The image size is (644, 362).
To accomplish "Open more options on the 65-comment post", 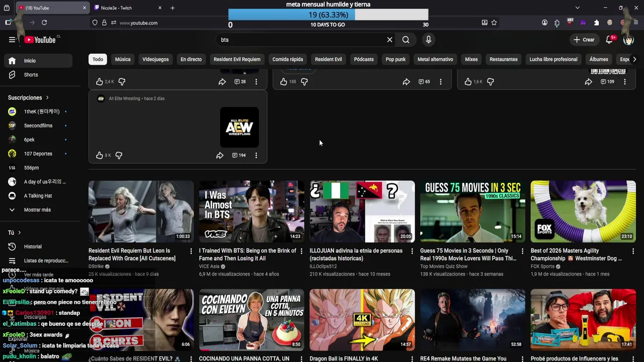I will tap(441, 81).
